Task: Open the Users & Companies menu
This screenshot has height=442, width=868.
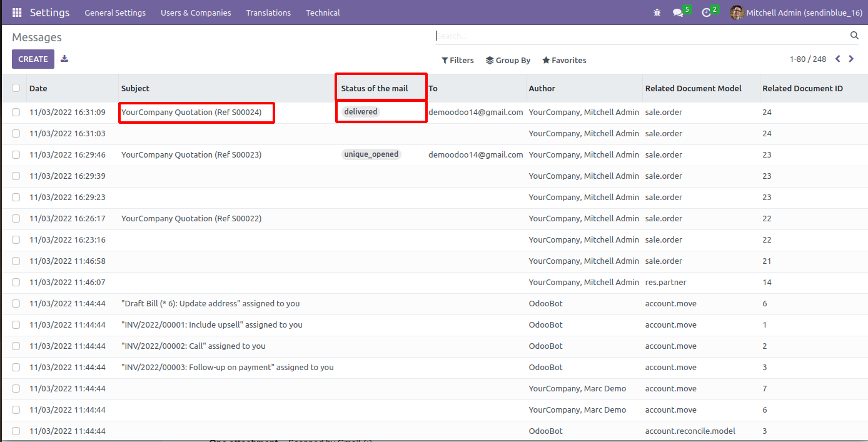Action: 196,13
